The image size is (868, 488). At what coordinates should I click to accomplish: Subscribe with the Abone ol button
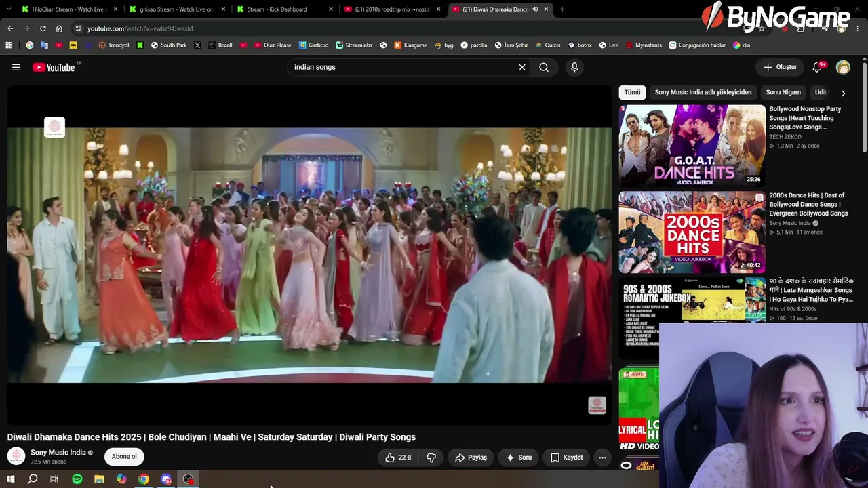(x=124, y=457)
